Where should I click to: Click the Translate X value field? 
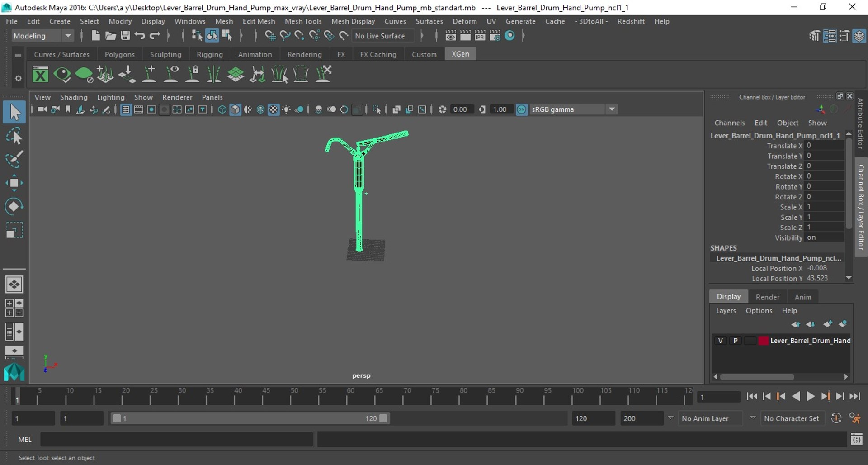click(825, 146)
